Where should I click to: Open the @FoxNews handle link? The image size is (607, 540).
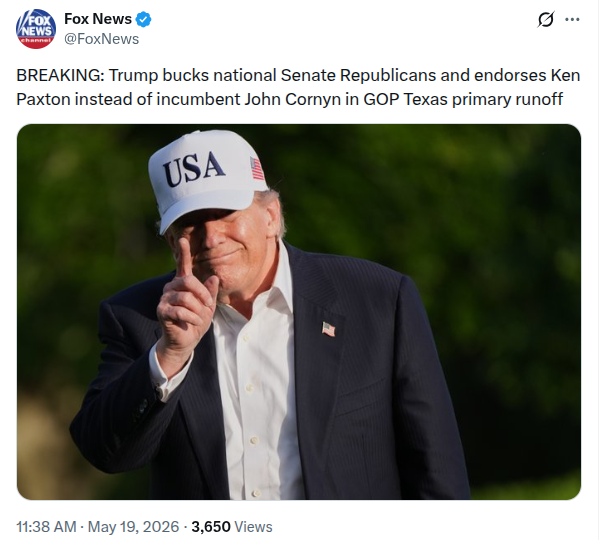101,39
